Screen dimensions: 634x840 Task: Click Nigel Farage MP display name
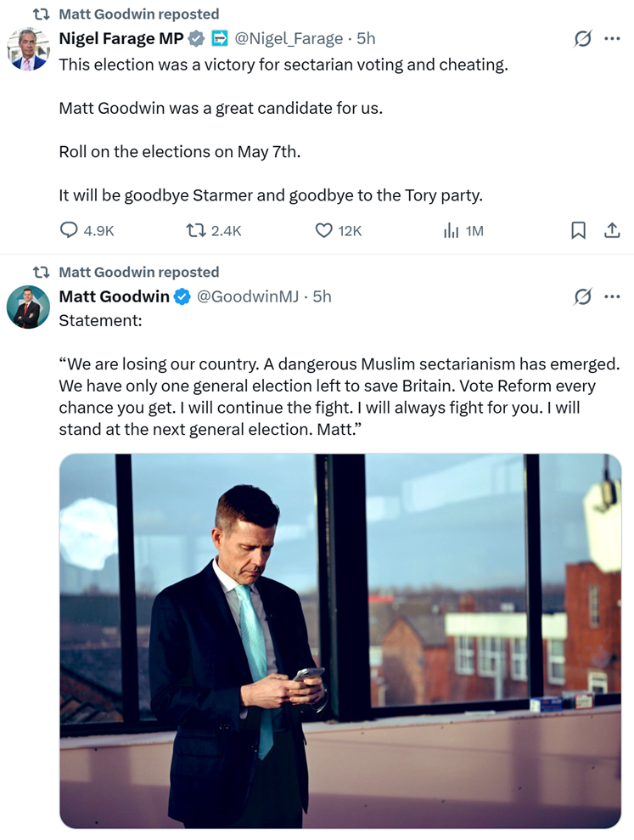[x=121, y=38]
